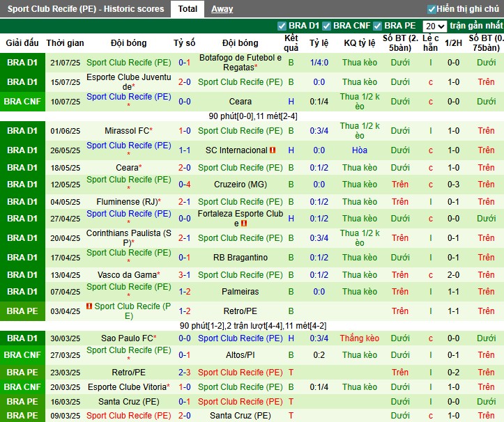The image size is (504, 422).
Task: Open Esporte Clube Juventude team link
Action: tap(128, 82)
